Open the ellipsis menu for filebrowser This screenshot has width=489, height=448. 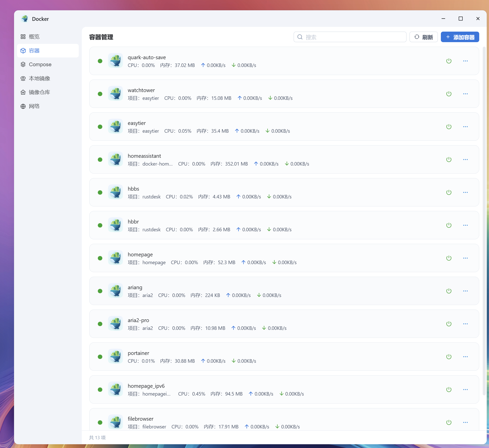(465, 422)
